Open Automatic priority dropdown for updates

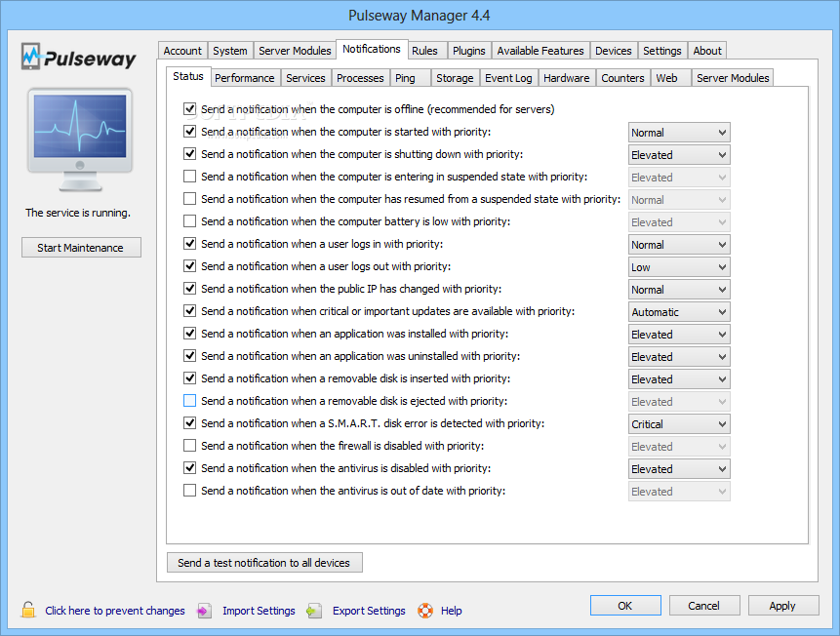click(679, 312)
